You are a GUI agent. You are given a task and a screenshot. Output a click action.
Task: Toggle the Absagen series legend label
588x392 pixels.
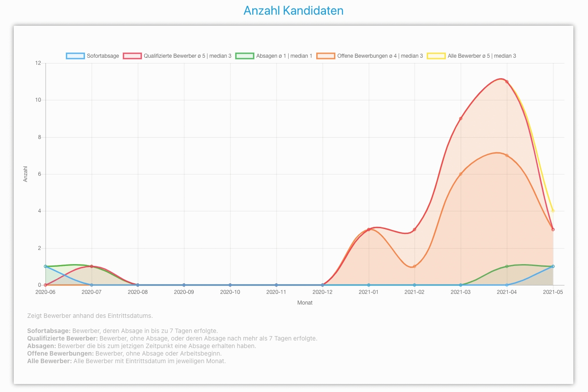coord(284,56)
